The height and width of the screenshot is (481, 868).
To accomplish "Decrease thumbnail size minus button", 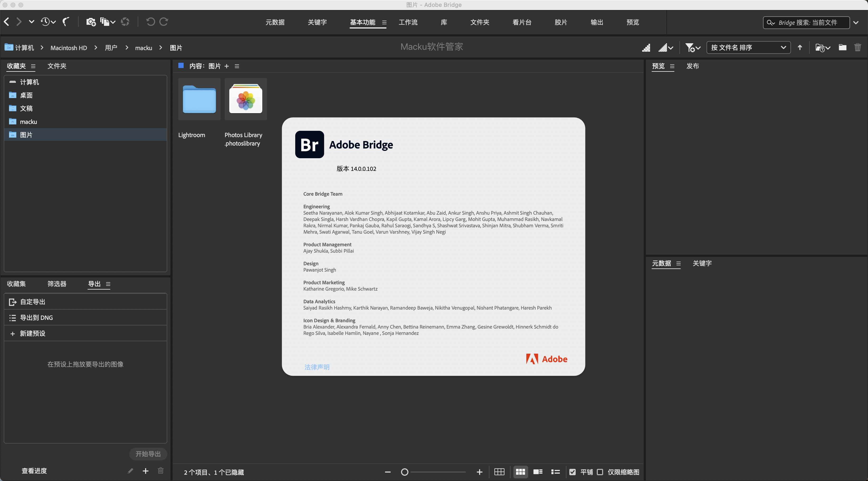I will pyautogui.click(x=388, y=472).
